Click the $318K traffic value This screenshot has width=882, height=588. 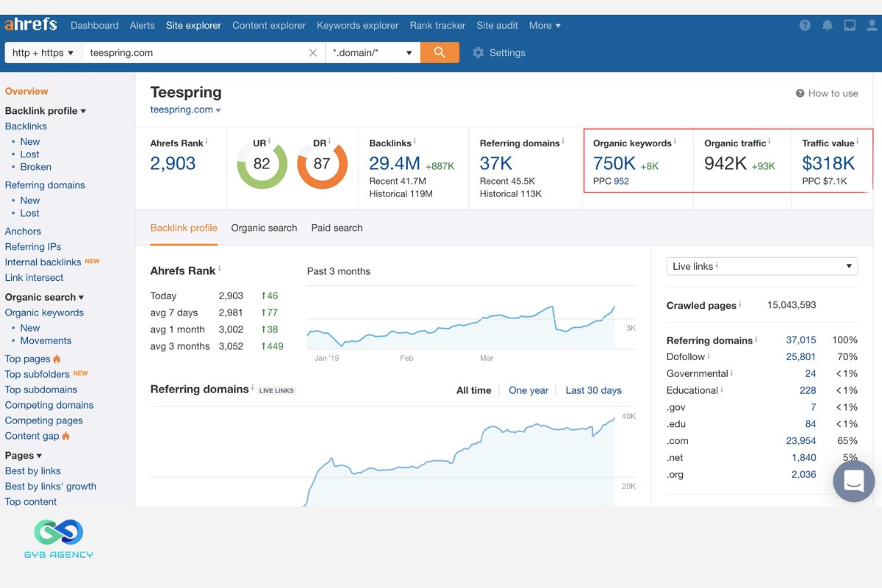(x=828, y=163)
